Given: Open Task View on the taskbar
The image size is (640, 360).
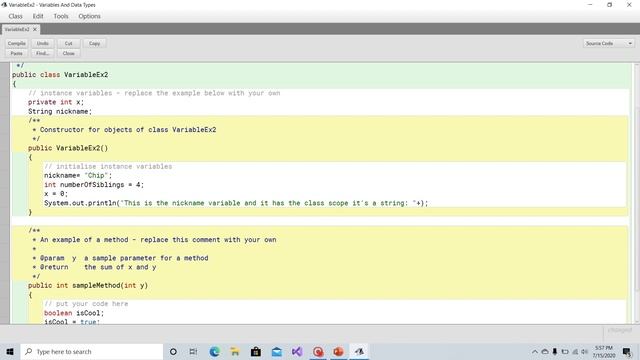Looking at the screenshot, I should (193, 351).
